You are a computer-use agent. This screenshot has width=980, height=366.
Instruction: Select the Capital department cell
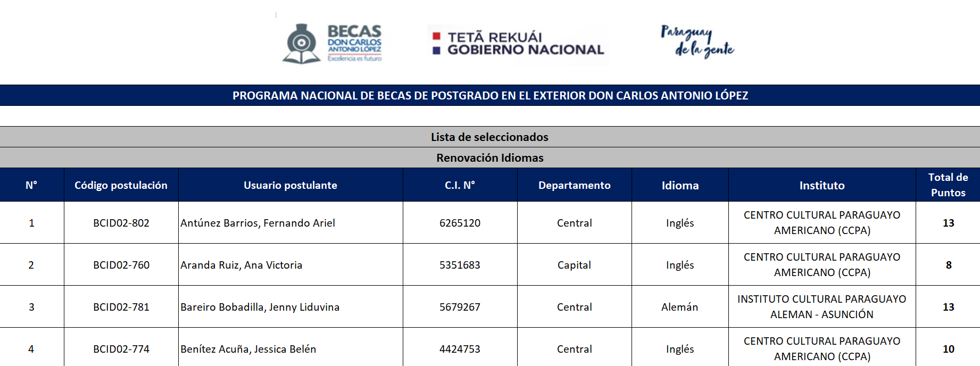pyautogui.click(x=574, y=265)
